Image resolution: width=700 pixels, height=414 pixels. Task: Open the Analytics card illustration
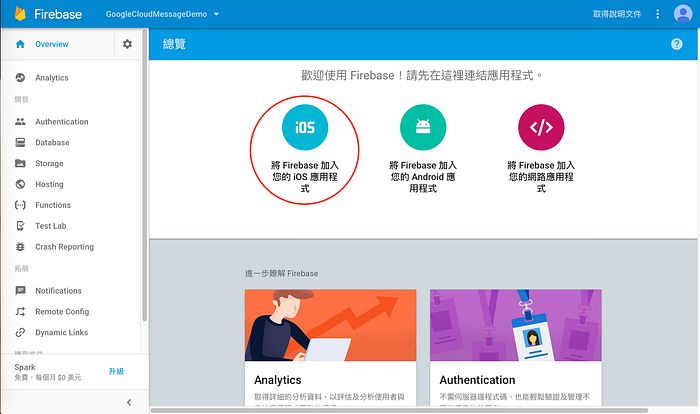[330, 325]
